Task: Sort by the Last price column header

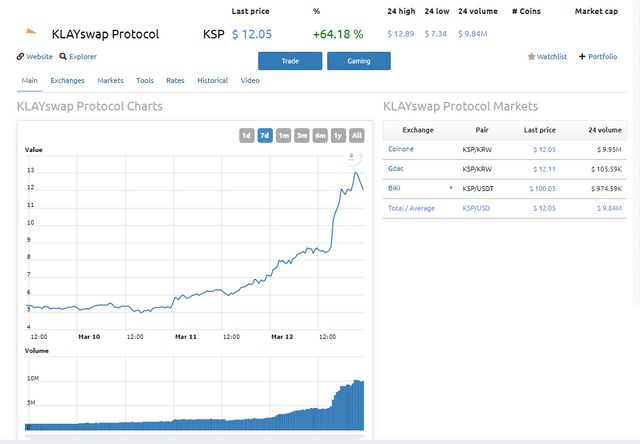Action: (540, 130)
